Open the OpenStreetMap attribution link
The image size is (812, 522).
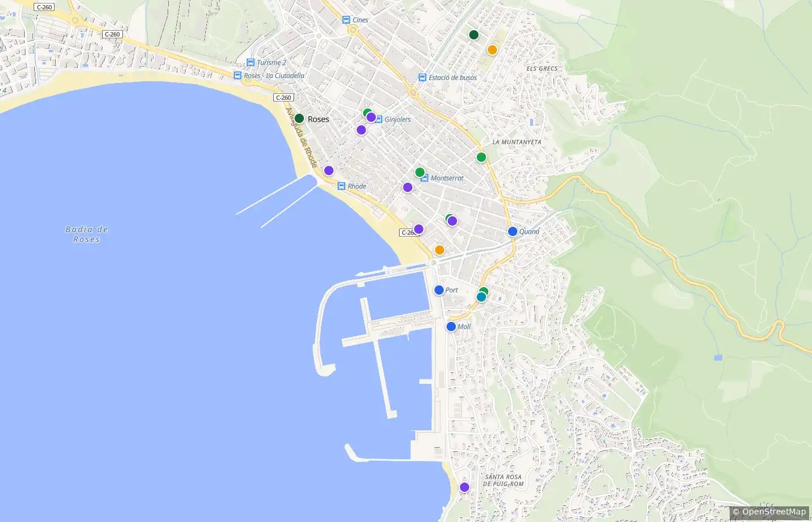(x=769, y=512)
